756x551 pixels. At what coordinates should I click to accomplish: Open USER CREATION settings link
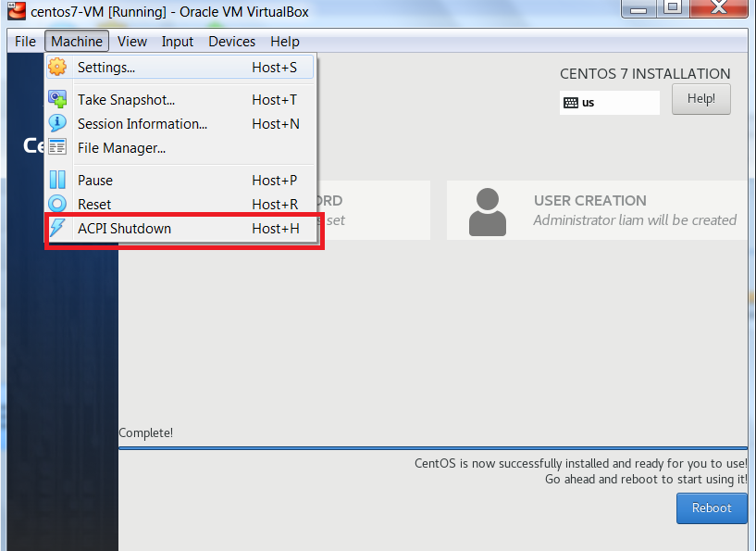pyautogui.click(x=589, y=201)
